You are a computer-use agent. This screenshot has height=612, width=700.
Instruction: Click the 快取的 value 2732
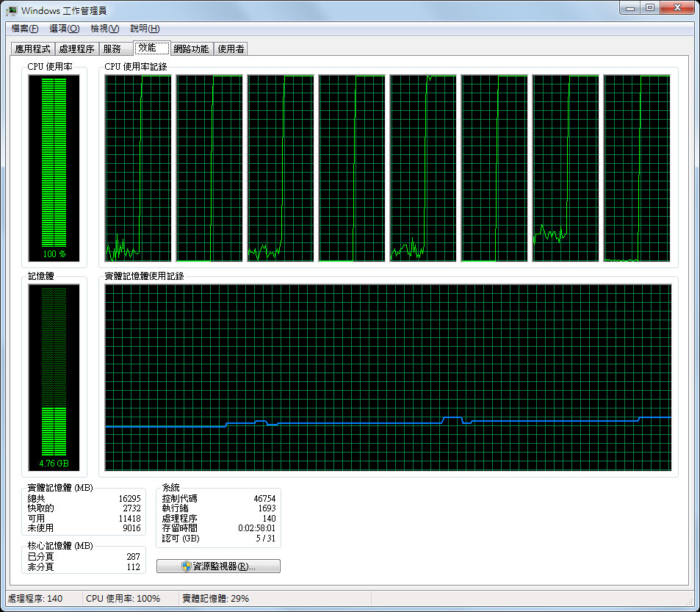coord(131,508)
